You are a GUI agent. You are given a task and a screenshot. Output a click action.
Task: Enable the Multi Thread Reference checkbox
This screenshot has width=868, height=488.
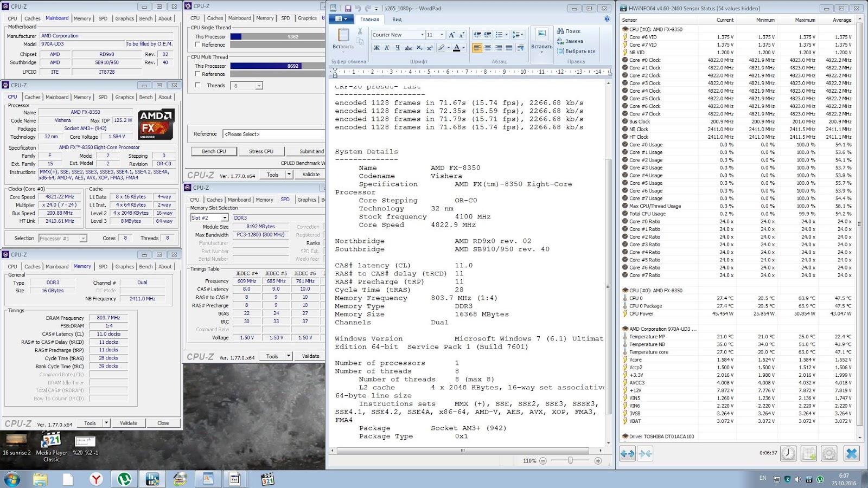(x=197, y=74)
